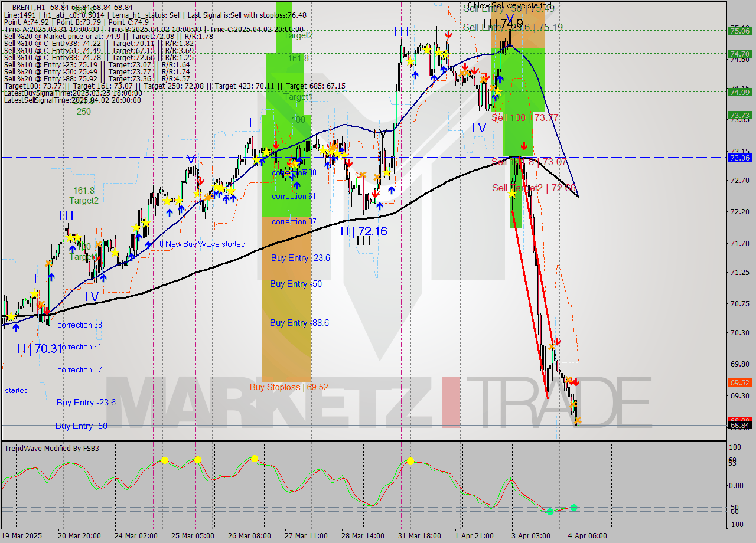Select the blue up arrow near the 28 Mar candles
Viewport: 756px width, 543px height.
click(380, 205)
